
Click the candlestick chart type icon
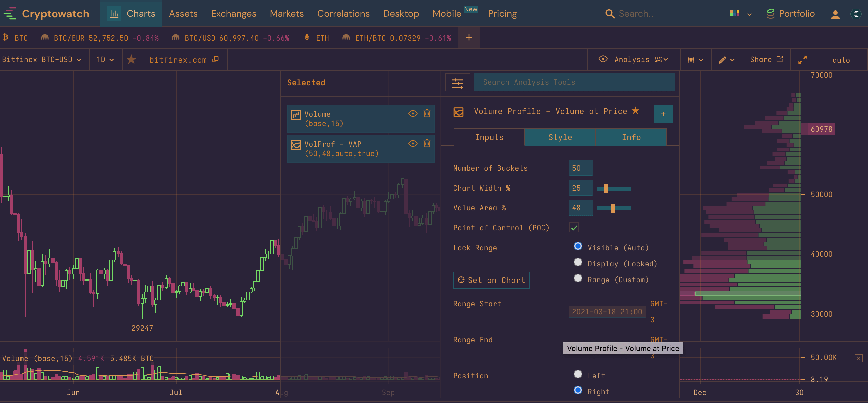(x=691, y=60)
